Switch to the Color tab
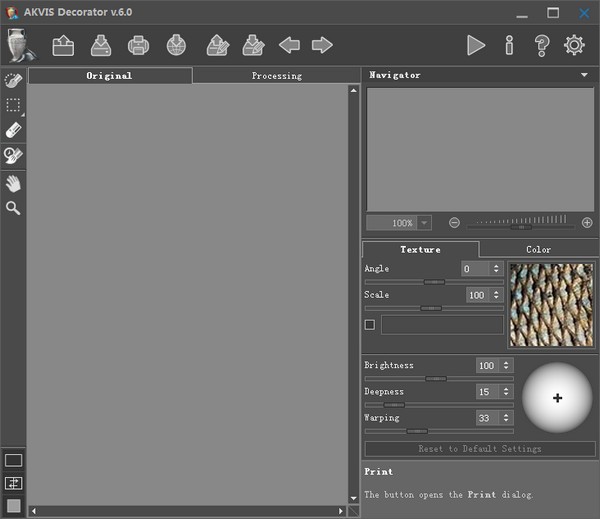 click(538, 249)
